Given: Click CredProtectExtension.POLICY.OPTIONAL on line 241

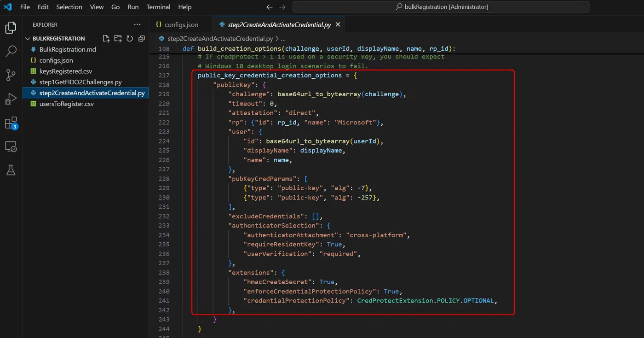Looking at the screenshot, I should coord(425,301).
